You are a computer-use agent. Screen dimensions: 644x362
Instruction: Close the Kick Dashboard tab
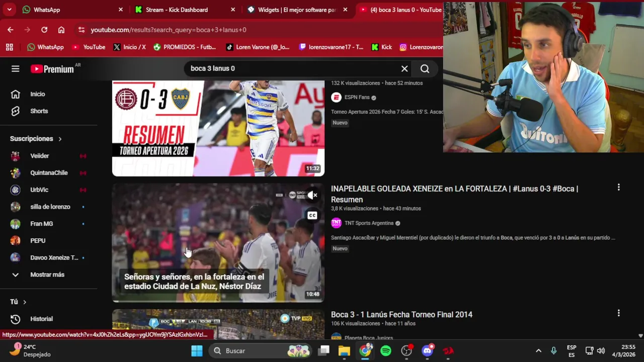233,10
